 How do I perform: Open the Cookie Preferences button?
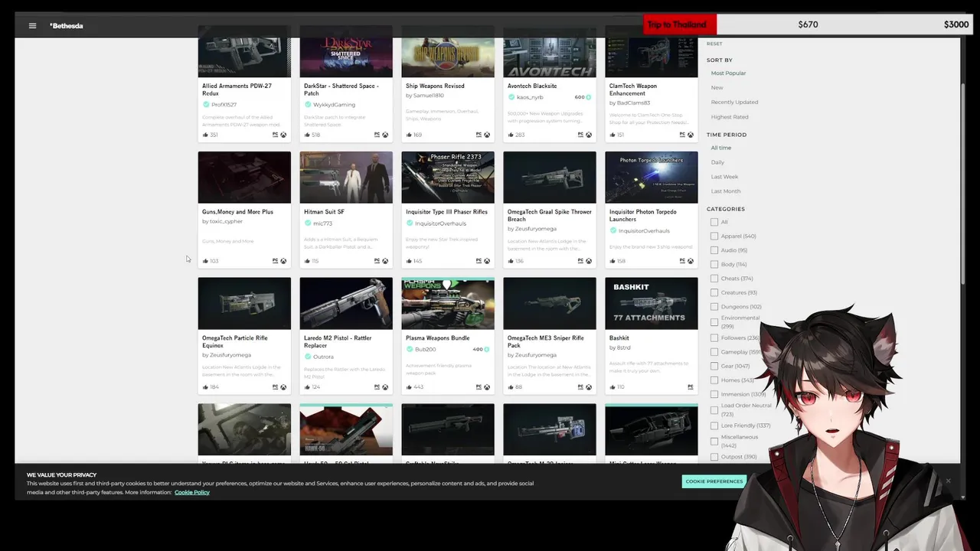click(714, 481)
